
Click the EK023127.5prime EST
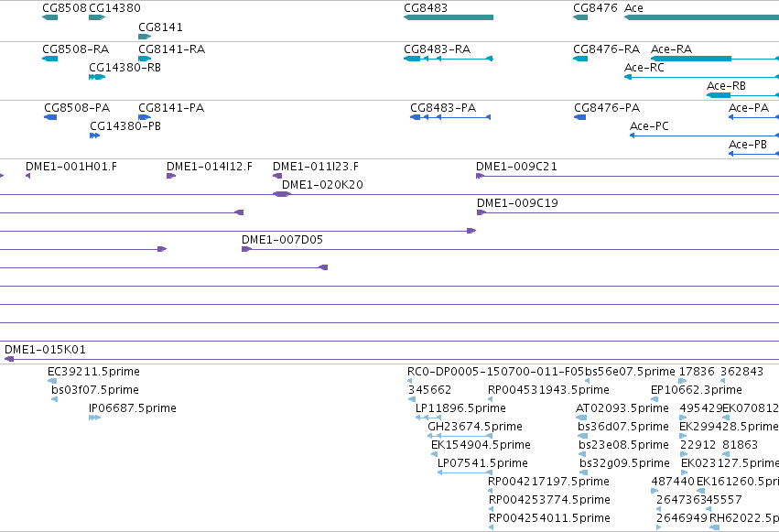[x=685, y=472]
